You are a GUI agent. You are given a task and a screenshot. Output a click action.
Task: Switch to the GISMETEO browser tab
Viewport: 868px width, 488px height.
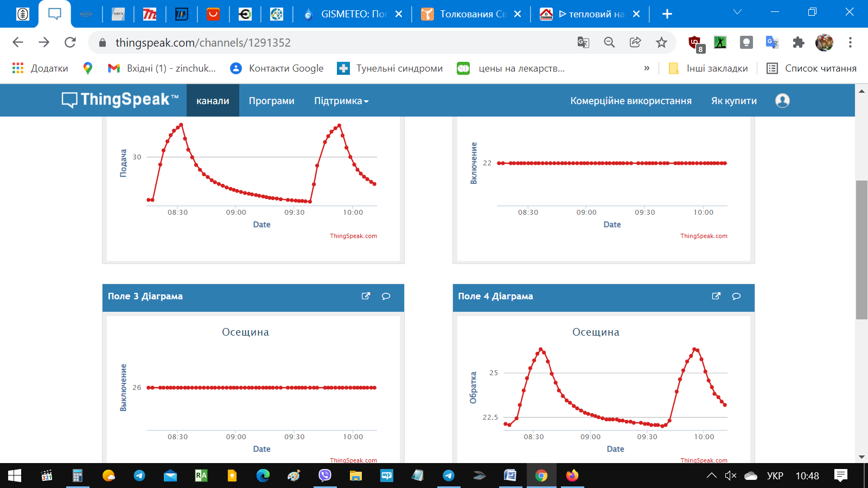(x=353, y=14)
